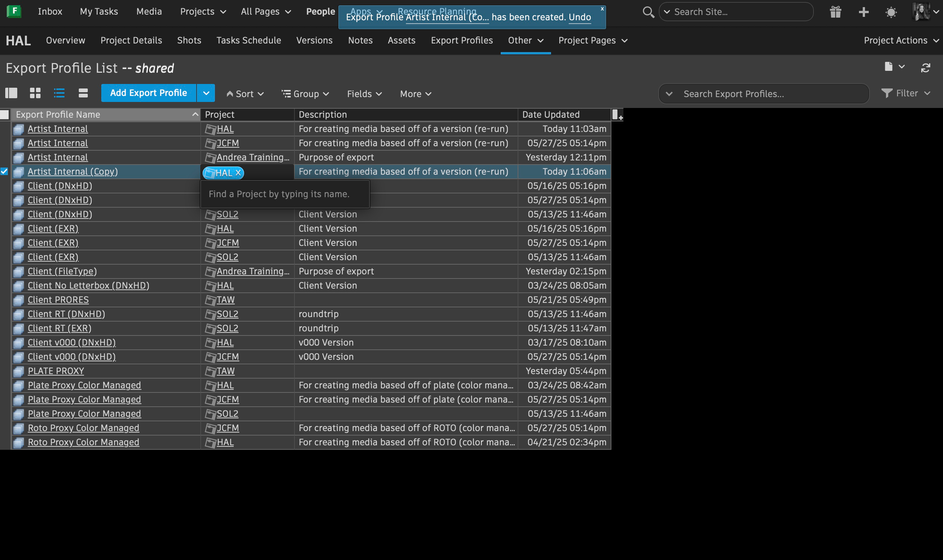Switch to thumbnail grid view icon
943x560 pixels.
click(35, 93)
